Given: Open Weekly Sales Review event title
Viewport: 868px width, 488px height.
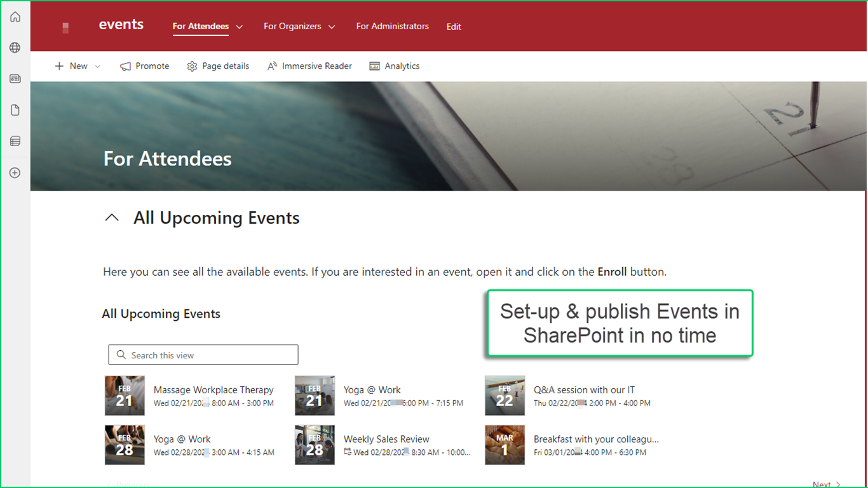Looking at the screenshot, I should coord(386,439).
